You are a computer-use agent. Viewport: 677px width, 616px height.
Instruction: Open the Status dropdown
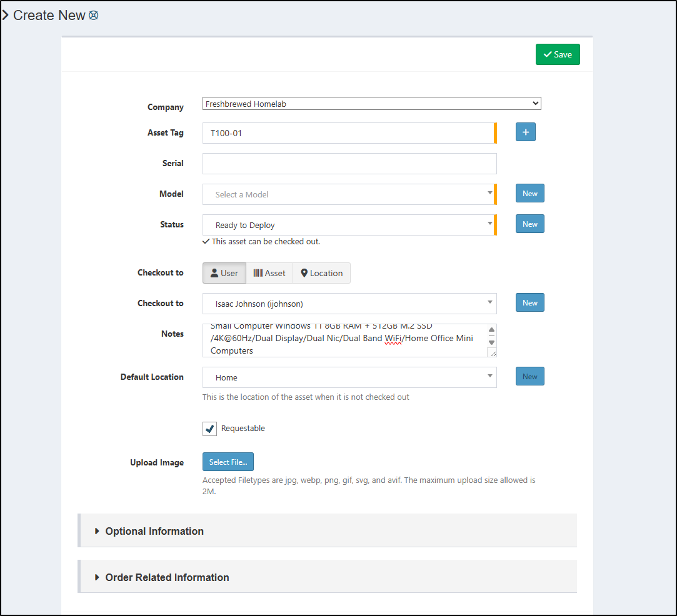tap(349, 225)
